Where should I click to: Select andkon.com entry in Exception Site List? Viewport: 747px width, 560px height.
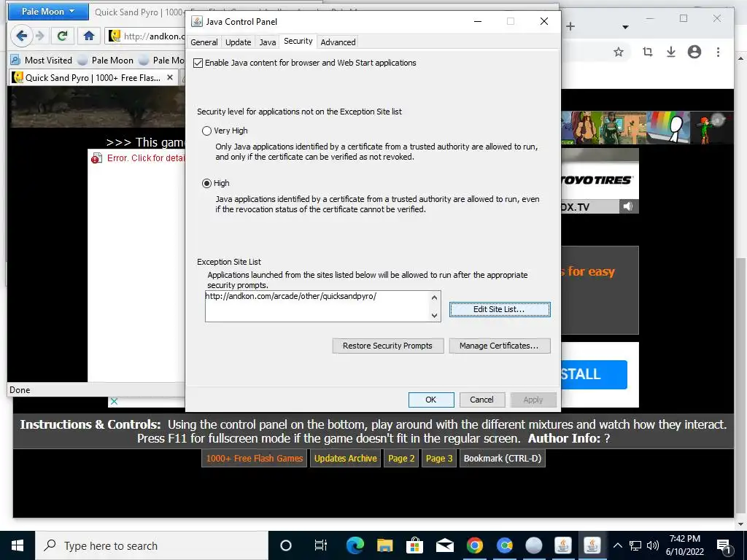click(290, 296)
